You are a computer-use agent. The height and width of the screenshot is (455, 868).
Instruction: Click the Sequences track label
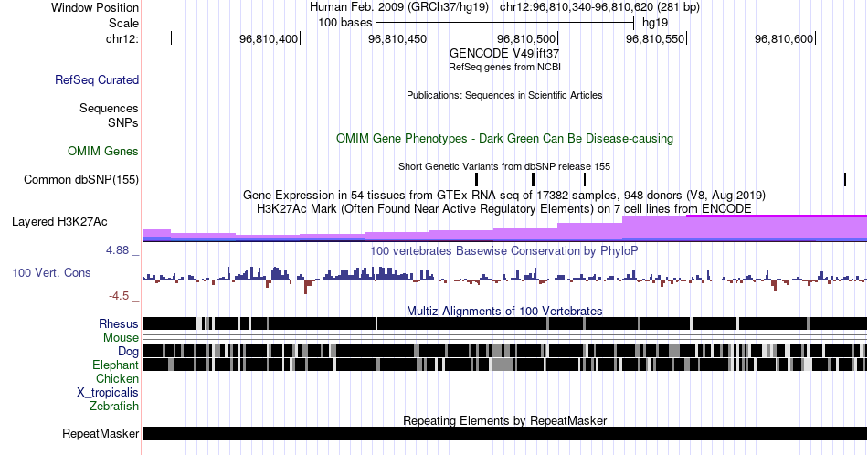pos(109,108)
